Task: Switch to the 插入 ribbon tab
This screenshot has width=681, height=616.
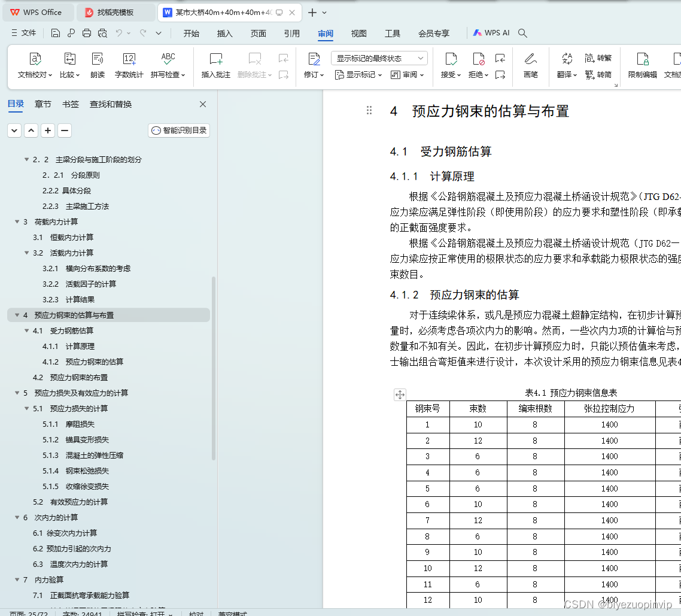Action: coord(224,34)
